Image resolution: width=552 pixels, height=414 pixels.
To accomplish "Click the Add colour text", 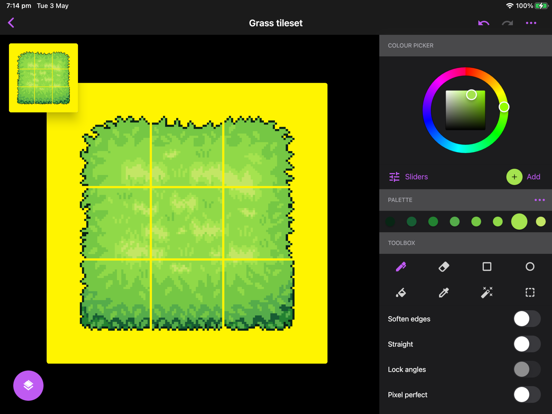I will [x=533, y=177].
